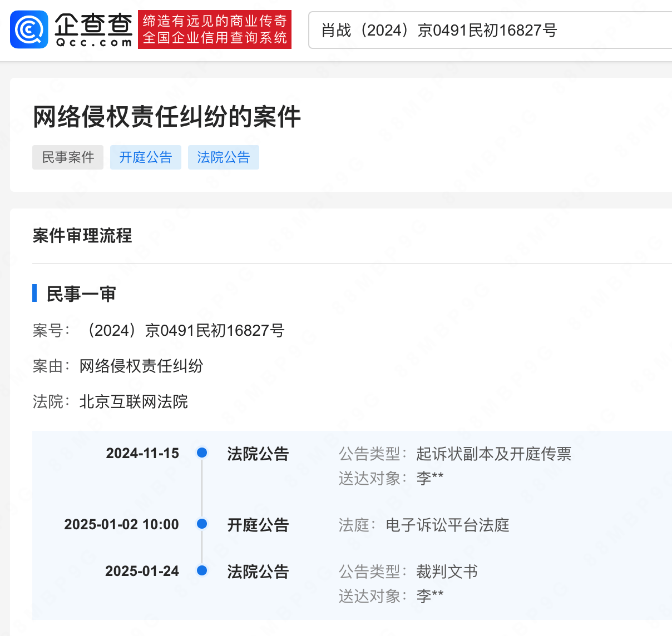
Task: Click the timeline dot for 2025-01-02 10:00
Action: pos(202,524)
